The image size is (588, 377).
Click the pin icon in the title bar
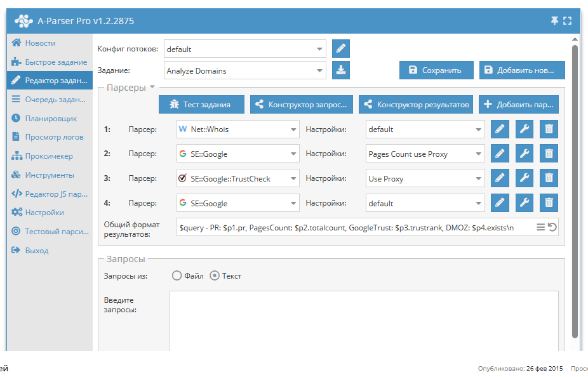click(554, 20)
